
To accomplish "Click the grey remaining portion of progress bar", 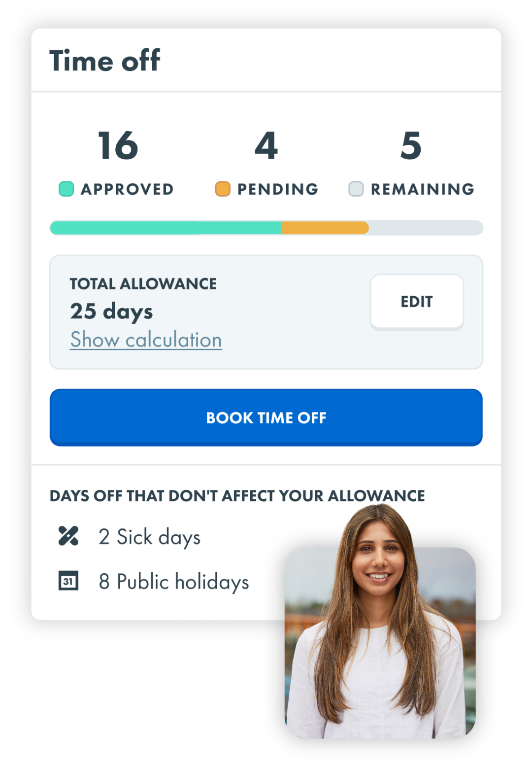I will tap(426, 228).
